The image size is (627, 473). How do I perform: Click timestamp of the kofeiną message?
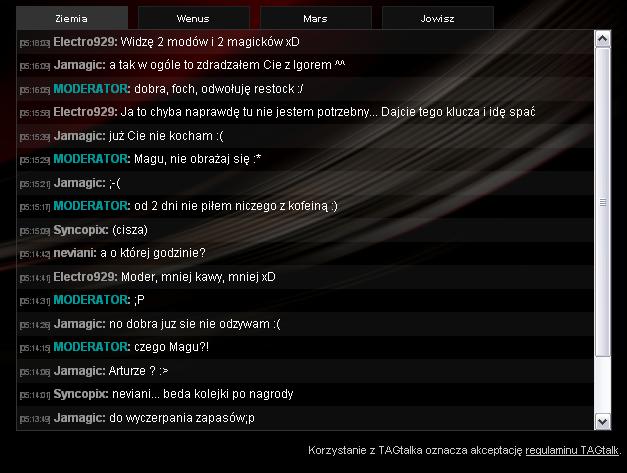click(35, 207)
